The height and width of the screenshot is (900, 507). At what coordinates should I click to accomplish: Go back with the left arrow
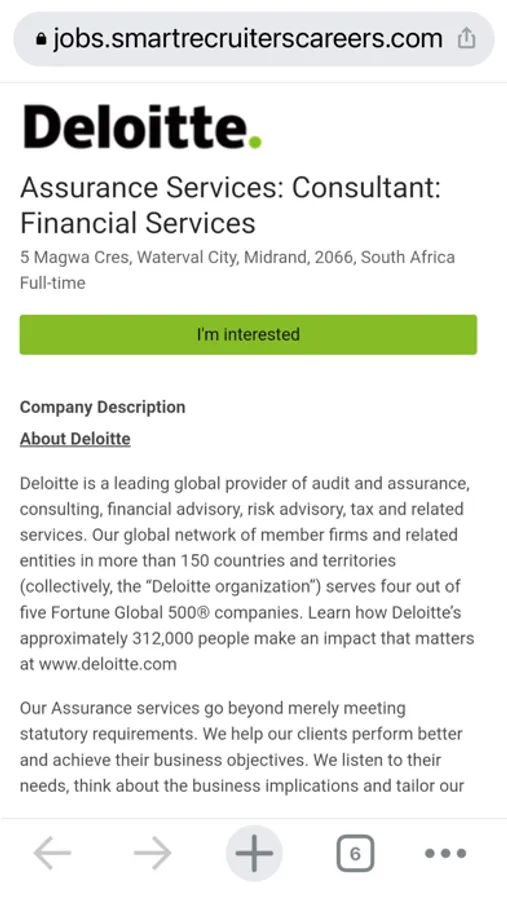click(52, 853)
